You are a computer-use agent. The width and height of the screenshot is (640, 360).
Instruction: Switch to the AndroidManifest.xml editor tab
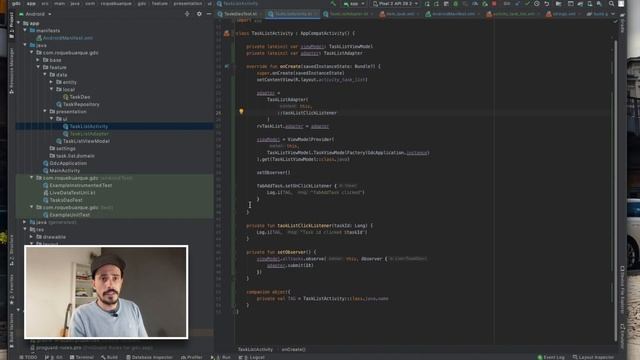tap(453, 14)
